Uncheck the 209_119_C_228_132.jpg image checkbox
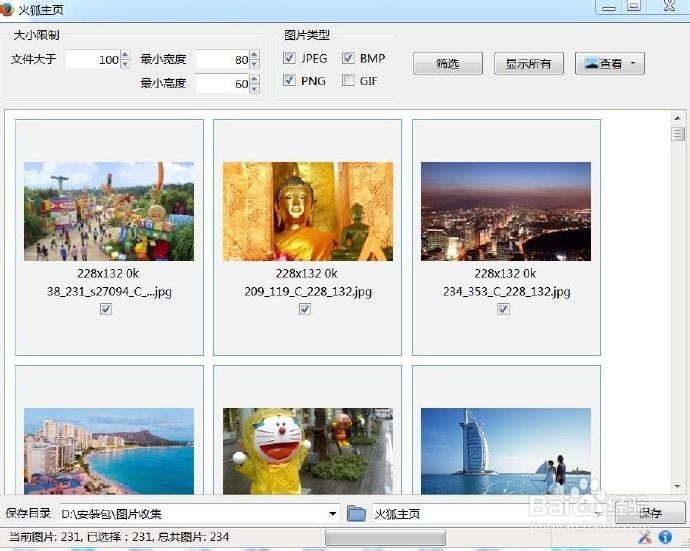Screen dimensions: 690x551 (x=305, y=309)
